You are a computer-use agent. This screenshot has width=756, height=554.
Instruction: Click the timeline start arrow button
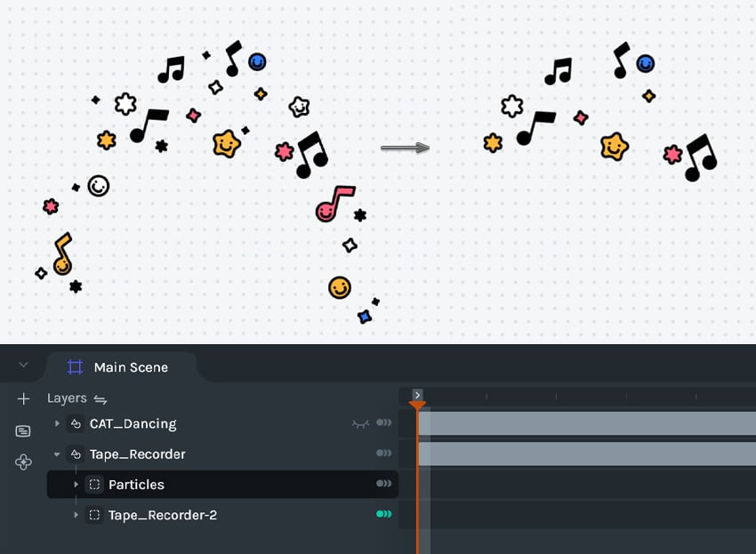(x=417, y=395)
